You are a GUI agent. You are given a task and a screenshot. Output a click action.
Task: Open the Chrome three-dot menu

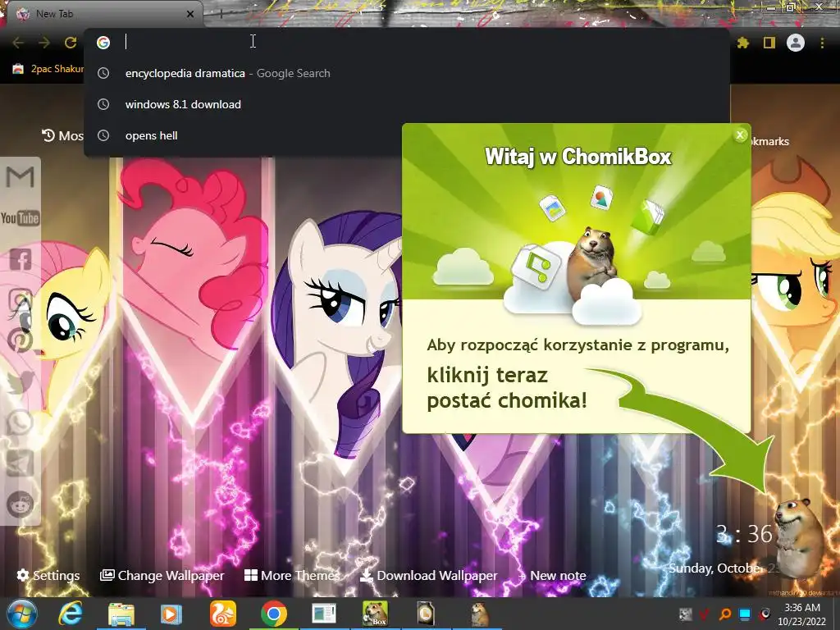822,43
